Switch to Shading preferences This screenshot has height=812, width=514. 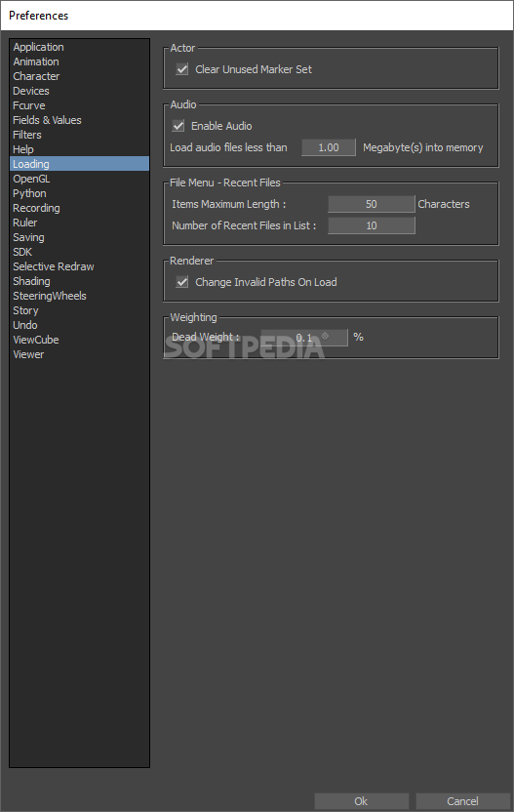(x=79, y=281)
